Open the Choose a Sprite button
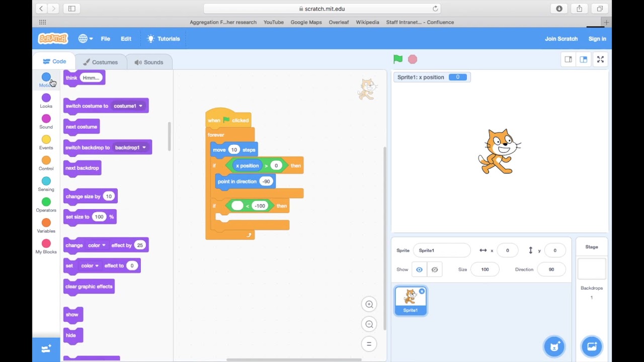The image size is (644, 362). 554,346
